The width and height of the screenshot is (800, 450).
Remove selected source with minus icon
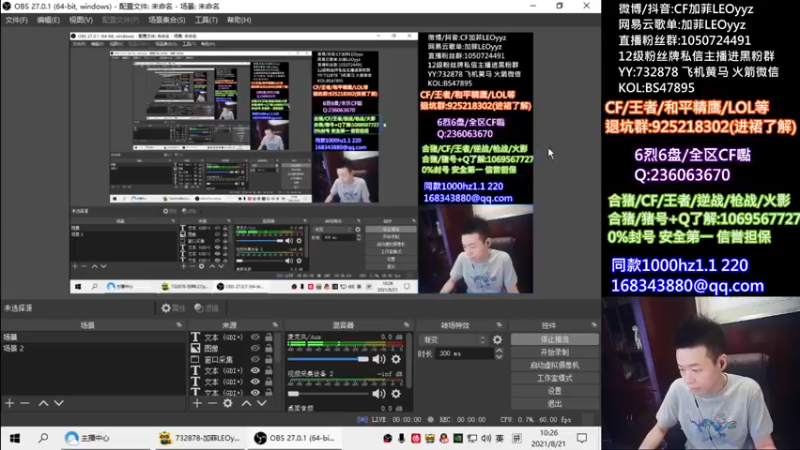212,403
